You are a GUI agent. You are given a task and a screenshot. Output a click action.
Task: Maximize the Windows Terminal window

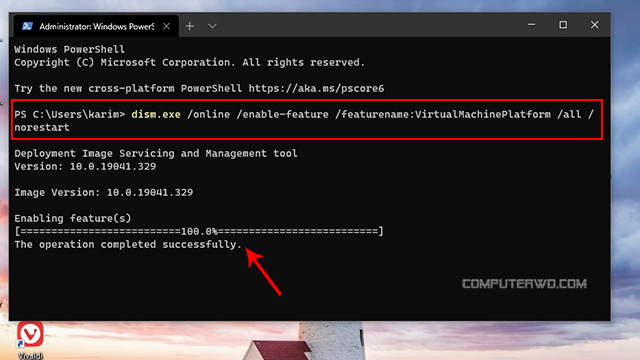coord(563,24)
